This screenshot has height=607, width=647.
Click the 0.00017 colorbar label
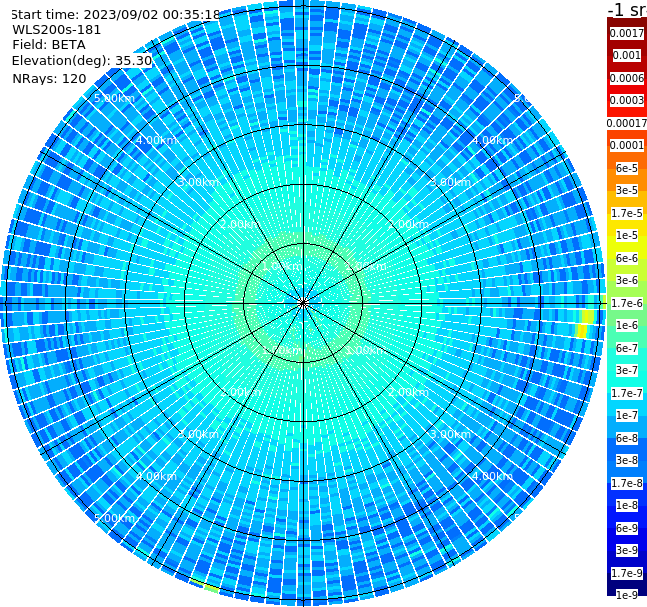click(627, 123)
